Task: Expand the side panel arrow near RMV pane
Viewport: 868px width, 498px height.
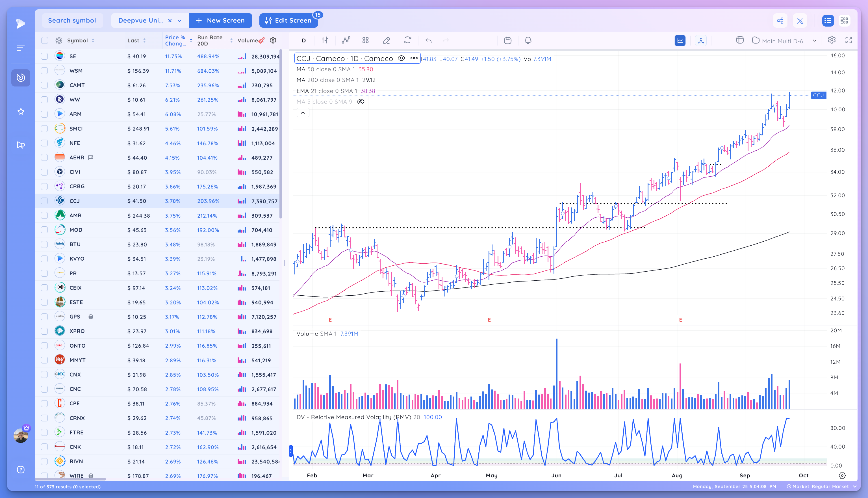Action: point(291,451)
